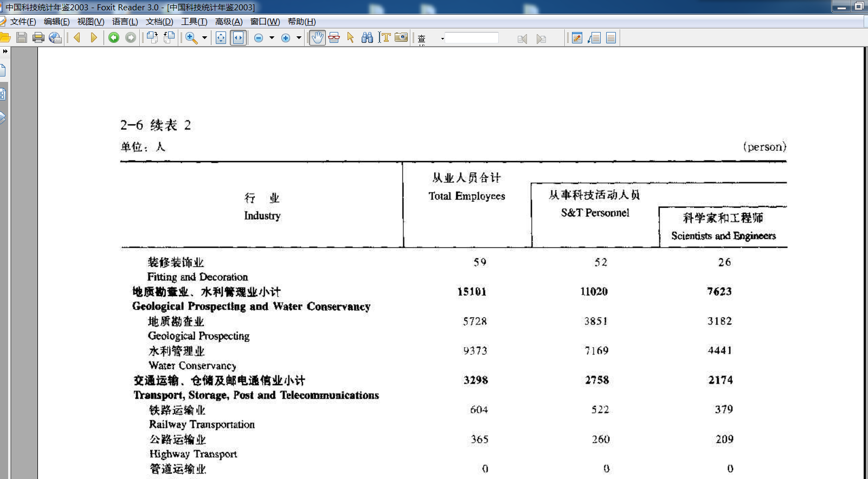This screenshot has width=868, height=479.
Task: Open the 语言(L) menu
Action: tap(125, 22)
